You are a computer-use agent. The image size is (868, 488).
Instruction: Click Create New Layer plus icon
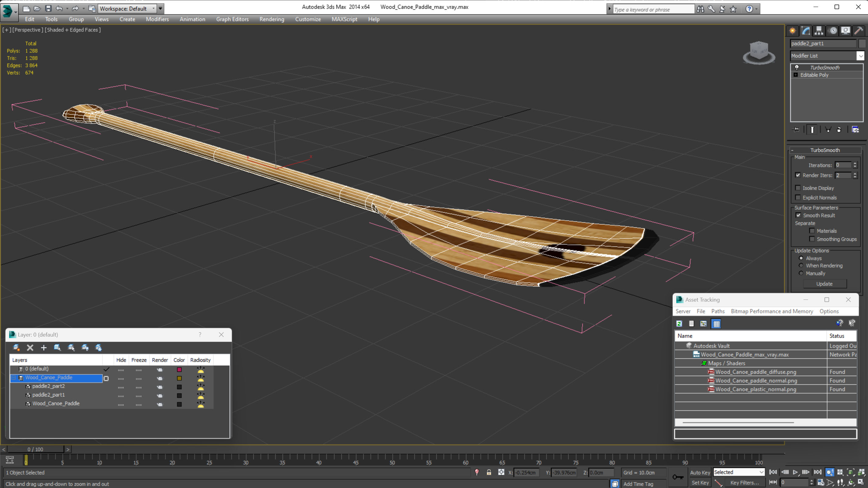[x=44, y=348]
